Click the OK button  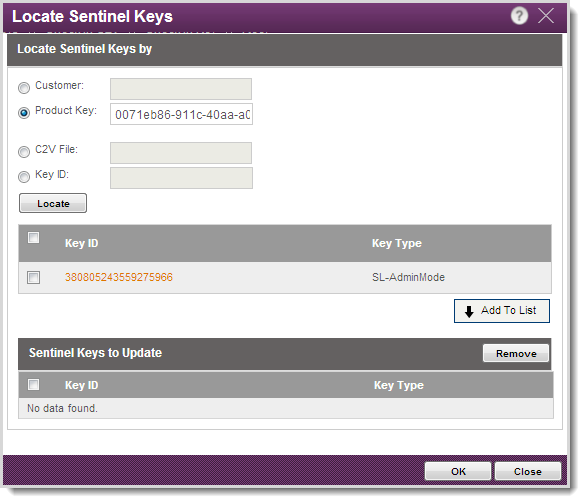click(x=458, y=471)
